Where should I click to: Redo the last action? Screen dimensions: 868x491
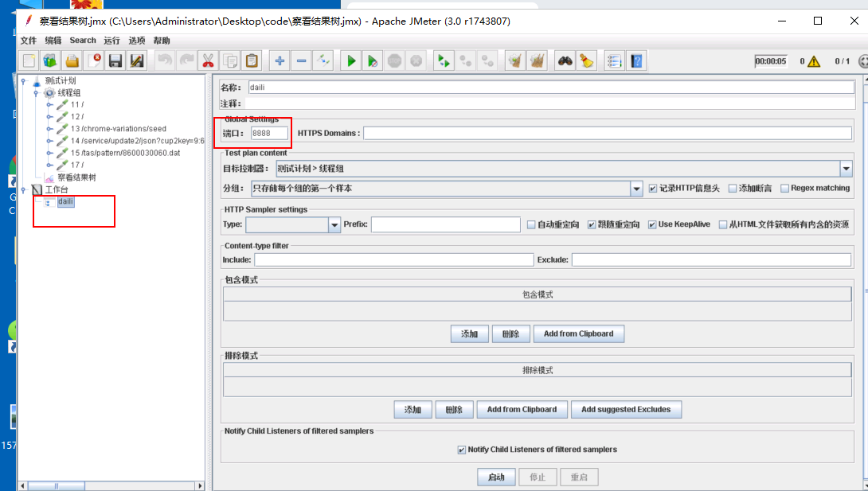[x=186, y=60]
